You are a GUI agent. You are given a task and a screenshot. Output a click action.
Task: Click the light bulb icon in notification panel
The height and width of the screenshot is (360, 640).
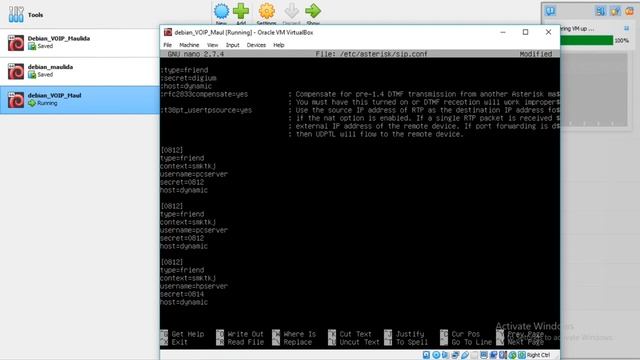615,11
